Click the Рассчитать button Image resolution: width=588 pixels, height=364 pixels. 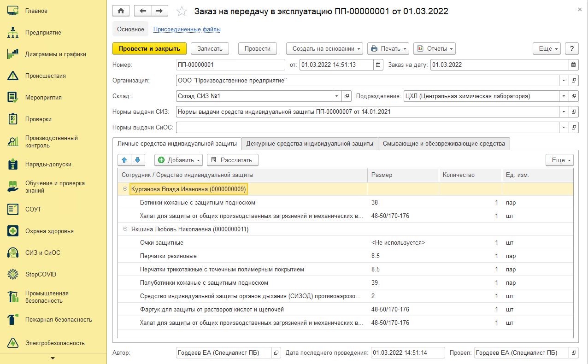pyautogui.click(x=233, y=160)
